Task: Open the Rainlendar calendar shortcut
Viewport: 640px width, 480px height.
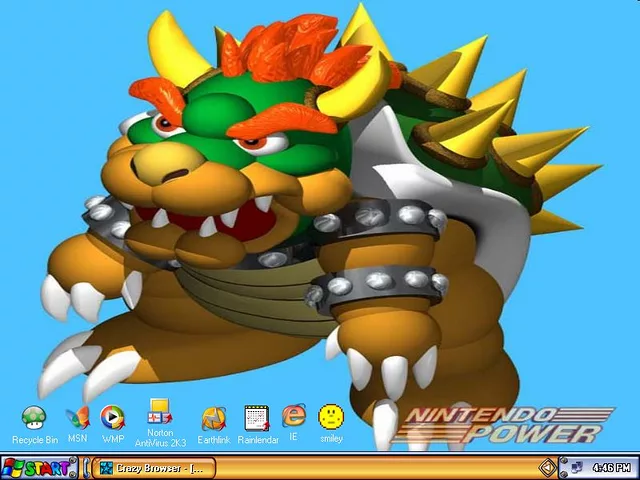Action: coord(257,418)
